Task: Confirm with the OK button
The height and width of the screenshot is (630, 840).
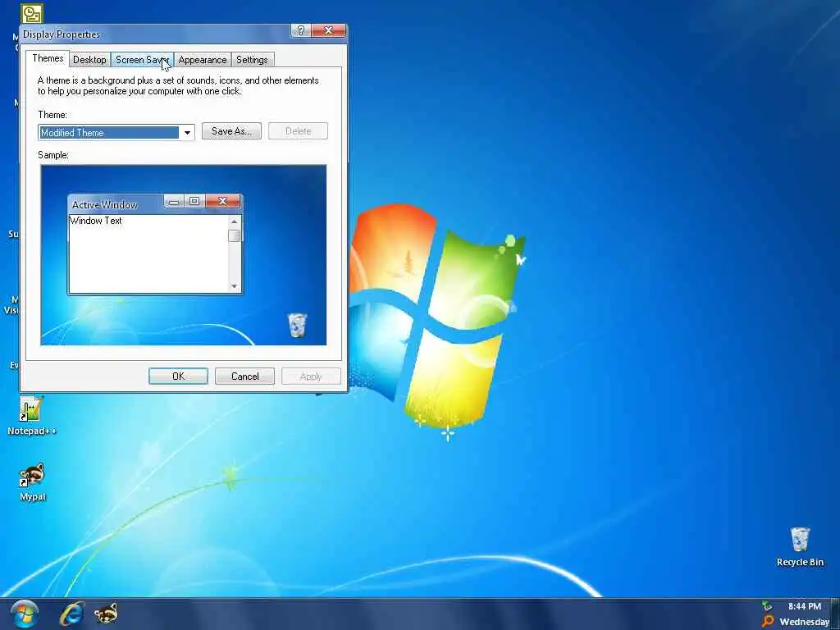Action: tap(178, 376)
